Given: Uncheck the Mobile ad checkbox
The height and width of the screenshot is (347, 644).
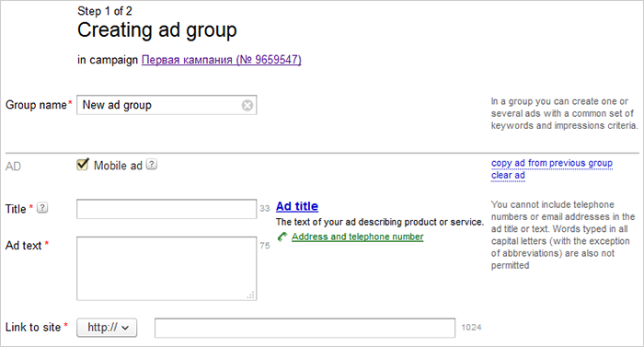Looking at the screenshot, I should coord(83,165).
